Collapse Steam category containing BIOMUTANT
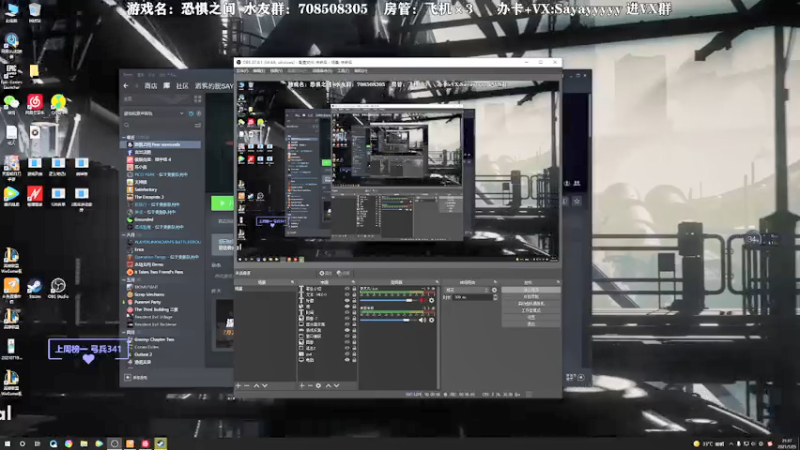 124,280
